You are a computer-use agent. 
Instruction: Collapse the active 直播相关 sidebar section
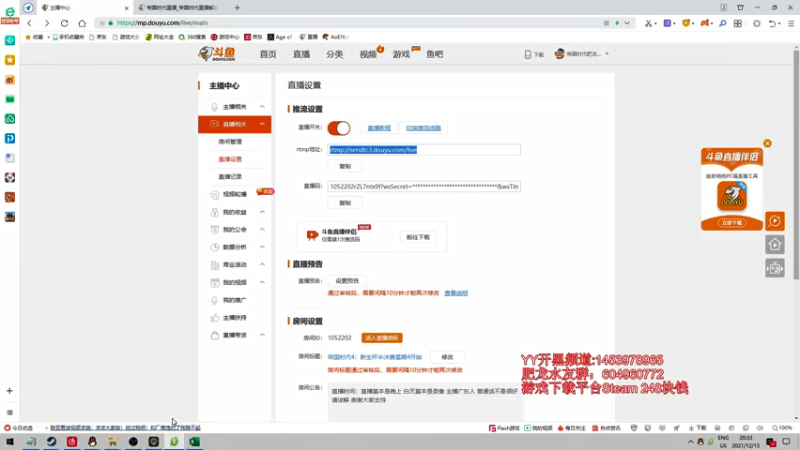point(235,124)
